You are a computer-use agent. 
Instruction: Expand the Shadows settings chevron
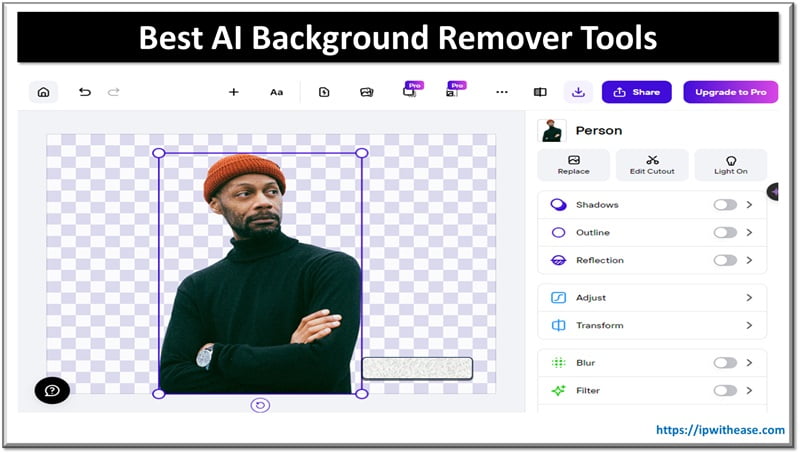pos(749,205)
